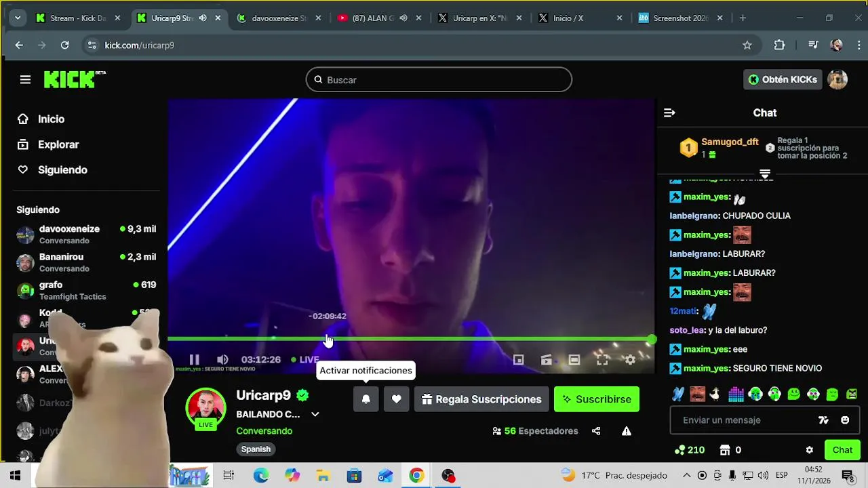
Task: Click the Obtén KICKs button
Action: pos(783,79)
